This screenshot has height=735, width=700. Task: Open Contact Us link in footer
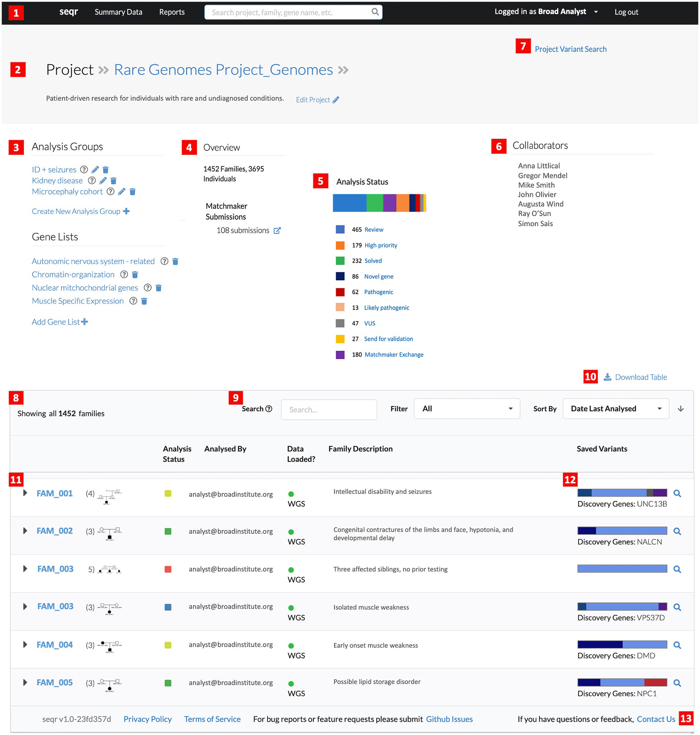pyautogui.click(x=656, y=719)
